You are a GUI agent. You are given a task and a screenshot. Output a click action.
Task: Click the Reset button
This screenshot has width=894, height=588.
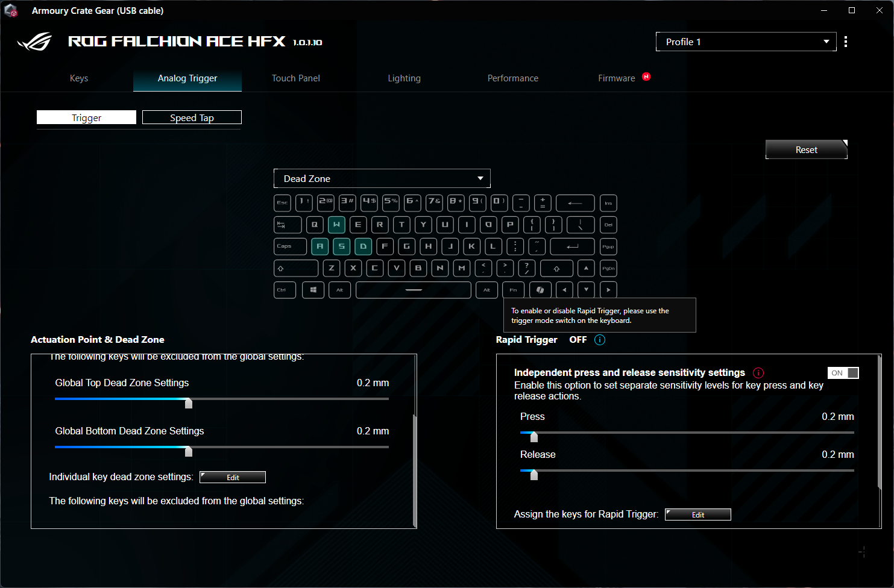pyautogui.click(x=807, y=149)
